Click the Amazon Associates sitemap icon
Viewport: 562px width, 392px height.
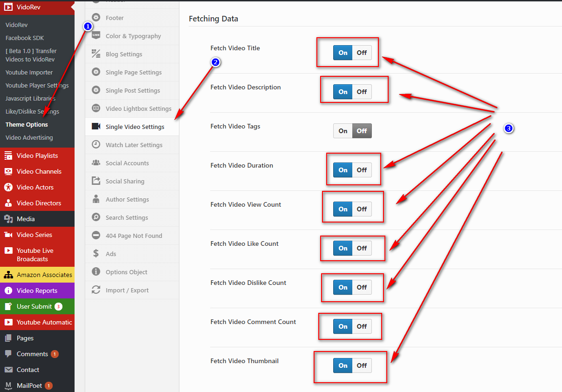coord(8,275)
